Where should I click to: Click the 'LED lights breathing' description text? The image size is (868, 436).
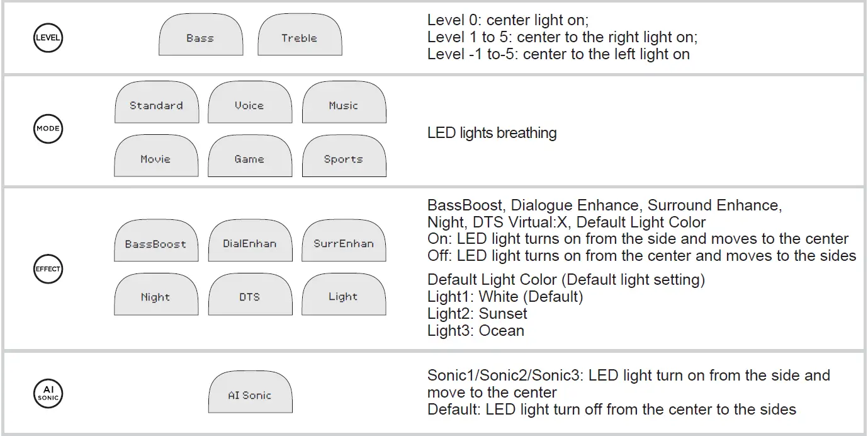click(x=492, y=133)
